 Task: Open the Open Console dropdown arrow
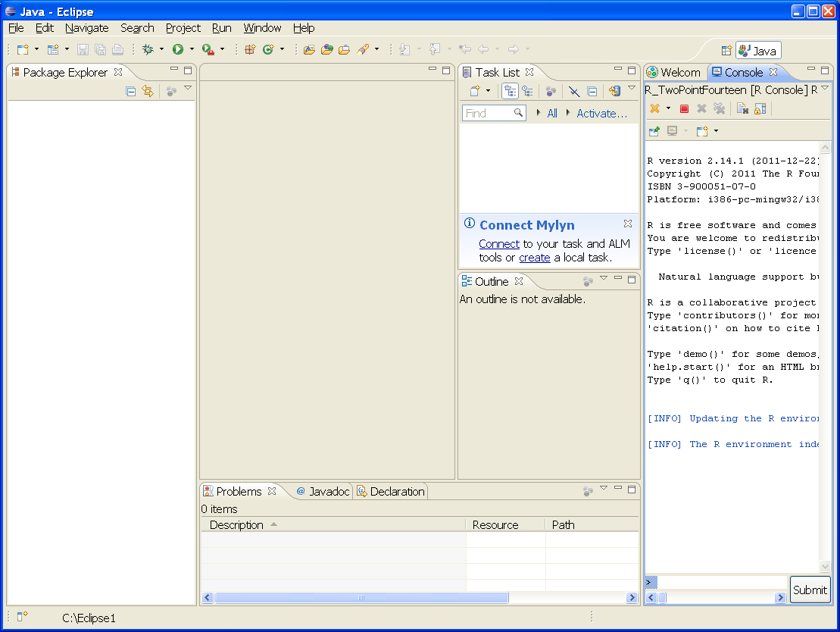(716, 131)
